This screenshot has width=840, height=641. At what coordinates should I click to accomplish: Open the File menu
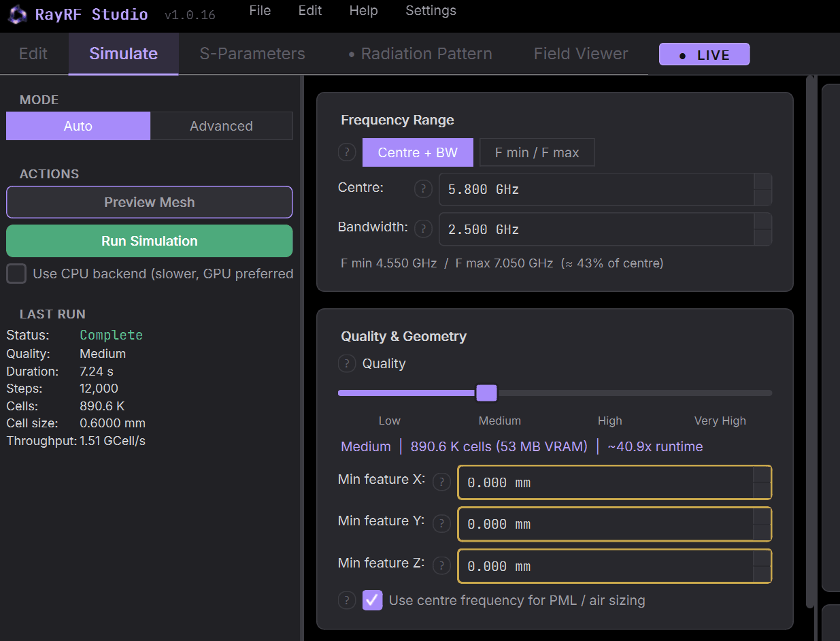260,10
